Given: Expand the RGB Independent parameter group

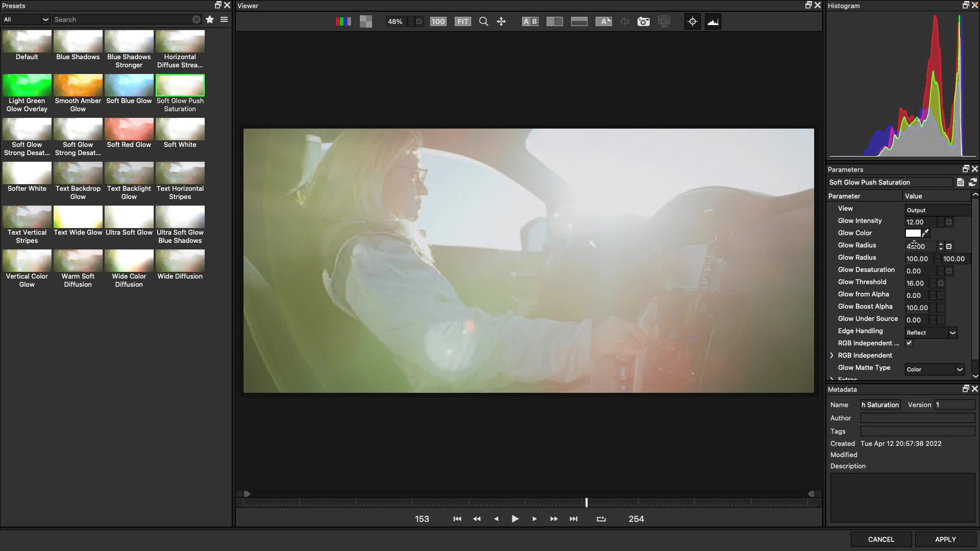Looking at the screenshot, I should (x=832, y=355).
